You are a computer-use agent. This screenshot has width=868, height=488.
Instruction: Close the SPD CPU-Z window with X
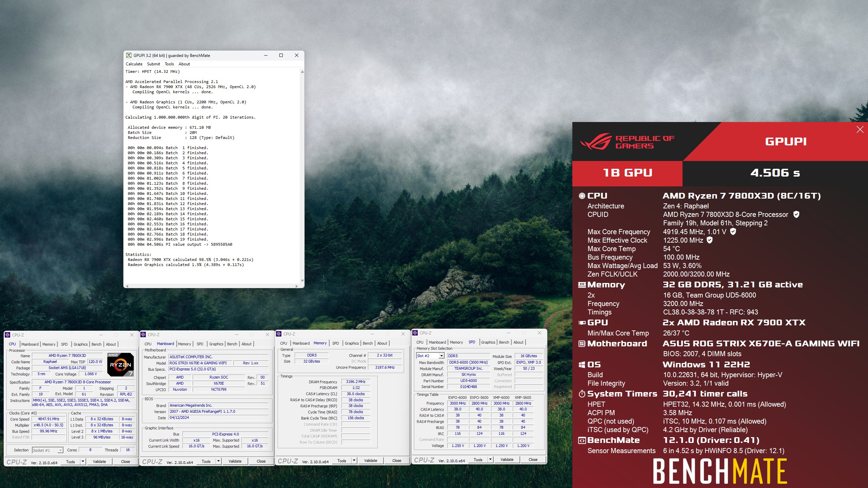[539, 333]
